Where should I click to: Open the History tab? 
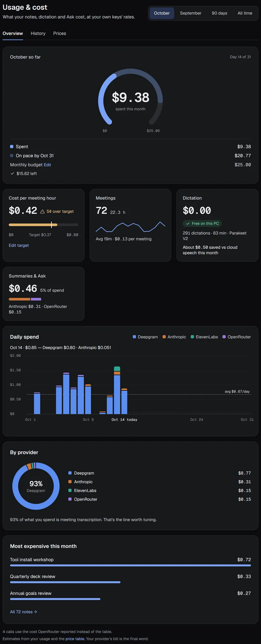pyautogui.click(x=38, y=33)
